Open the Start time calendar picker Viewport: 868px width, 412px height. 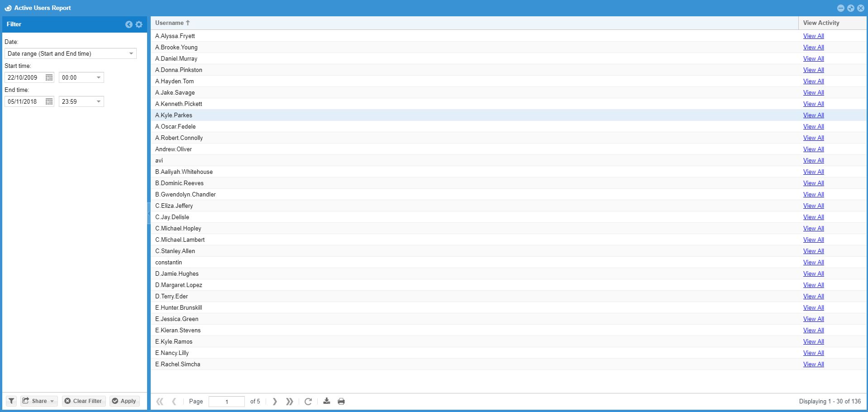[x=49, y=77]
